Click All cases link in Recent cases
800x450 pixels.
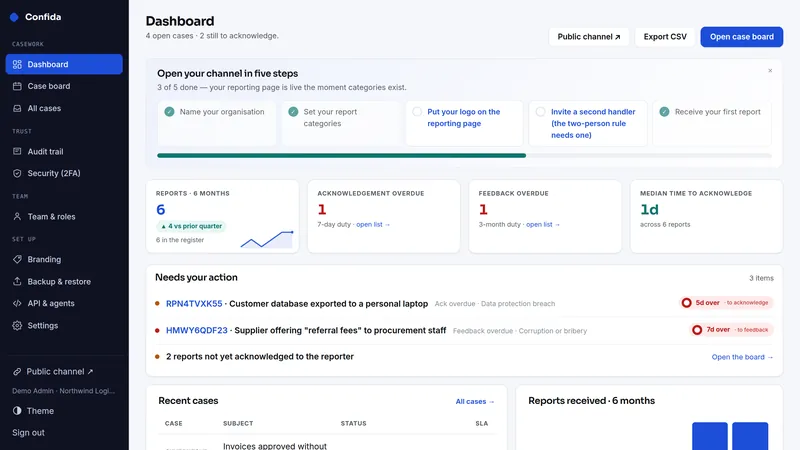click(474, 402)
